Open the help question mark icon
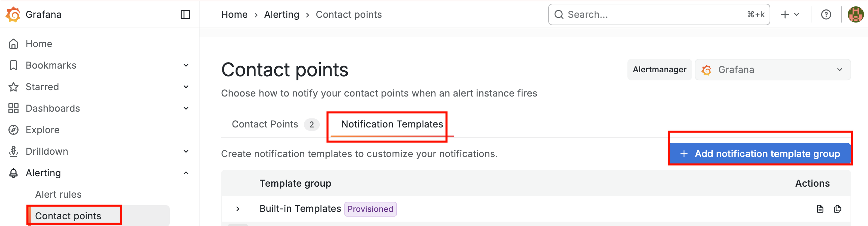The image size is (868, 226). pyautogui.click(x=826, y=14)
